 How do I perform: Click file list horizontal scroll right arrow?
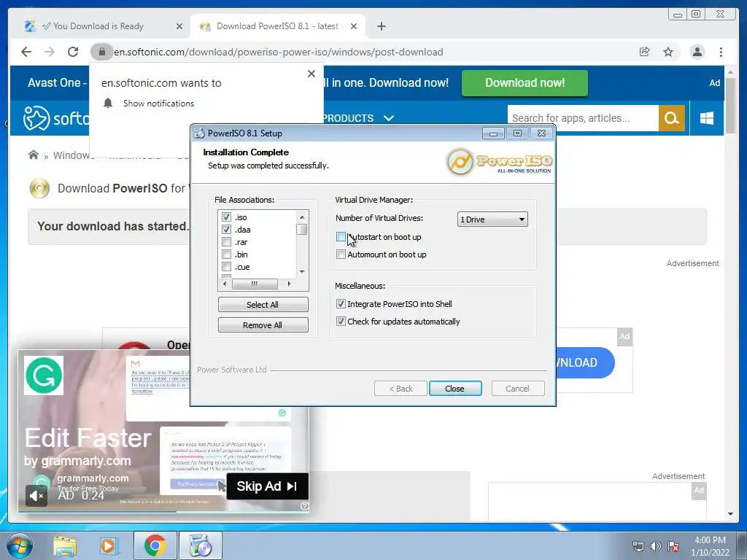[289, 284]
